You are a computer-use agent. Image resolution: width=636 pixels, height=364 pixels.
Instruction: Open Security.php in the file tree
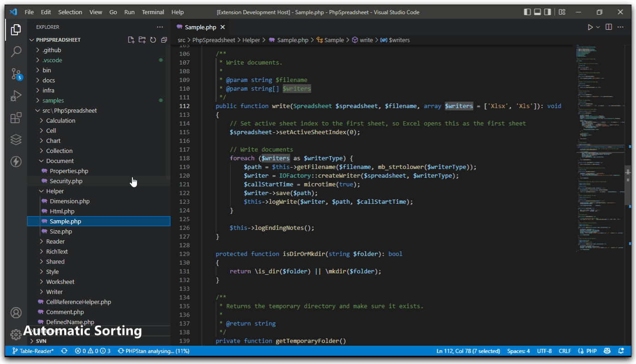coord(99,181)
